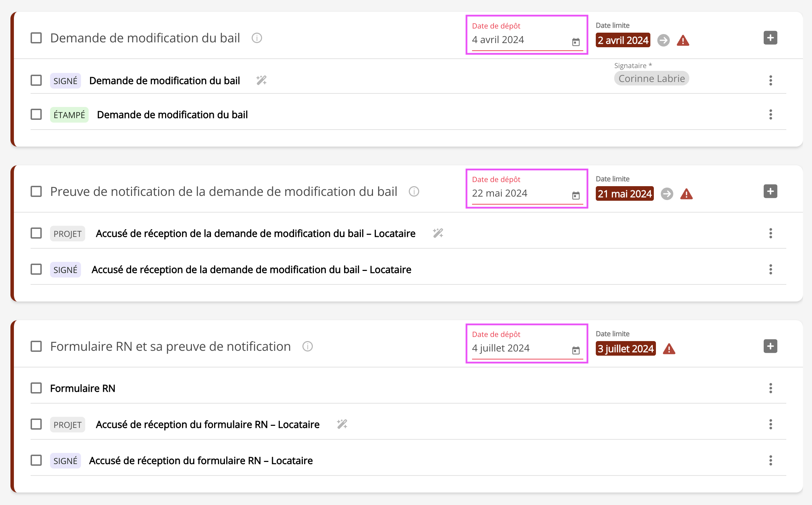Click plus button in Demande de modification section

(770, 38)
